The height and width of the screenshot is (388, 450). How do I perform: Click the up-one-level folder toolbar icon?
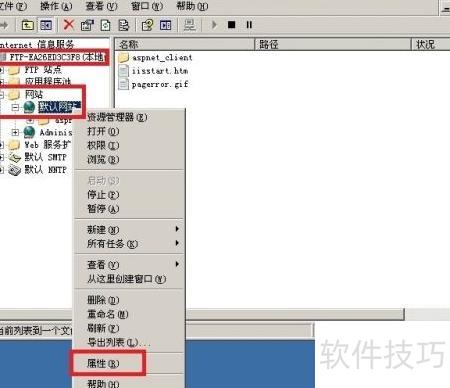point(27,25)
